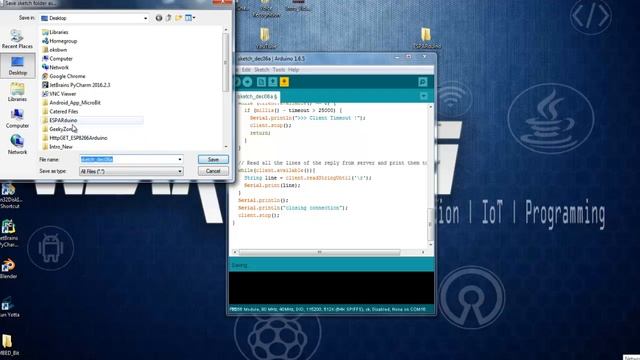Select the sketch_dec06a tab in Arduino
Image resolution: width=640 pixels, height=360 pixels.
point(257,97)
